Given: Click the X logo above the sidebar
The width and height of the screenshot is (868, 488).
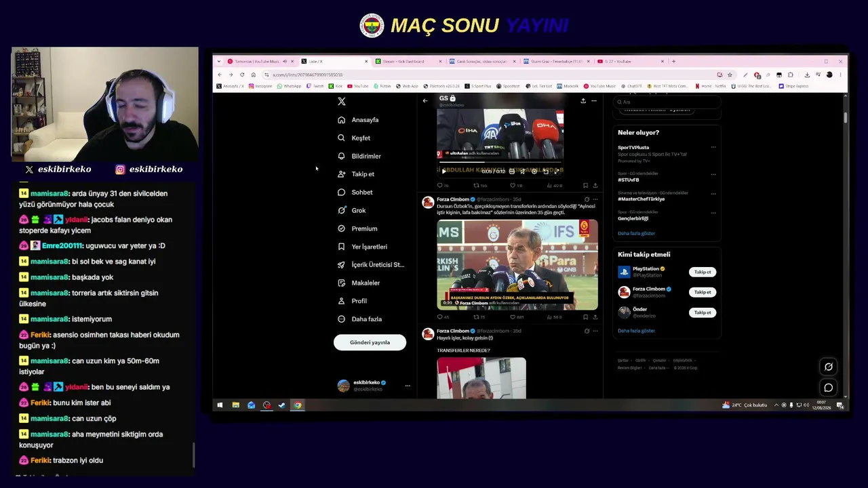Looking at the screenshot, I should (x=342, y=101).
